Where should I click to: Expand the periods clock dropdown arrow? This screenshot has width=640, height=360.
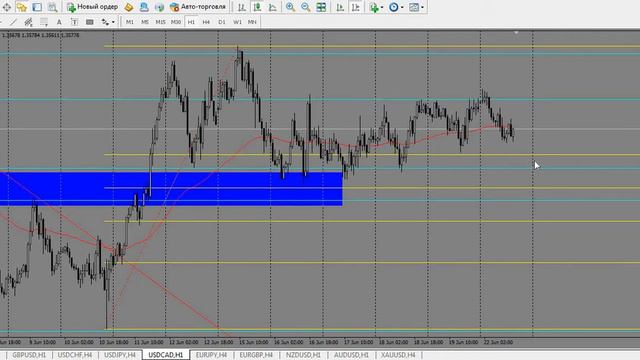pos(402,7)
